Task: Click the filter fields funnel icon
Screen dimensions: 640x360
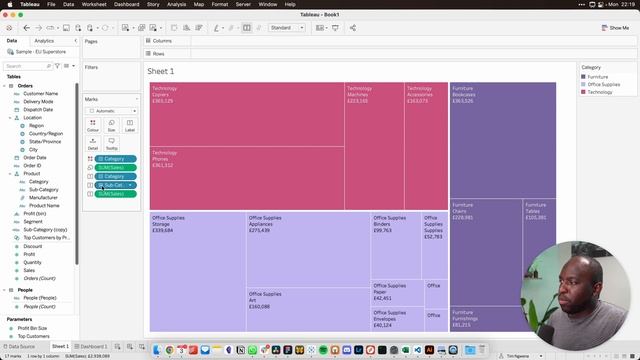Action: coord(58,66)
